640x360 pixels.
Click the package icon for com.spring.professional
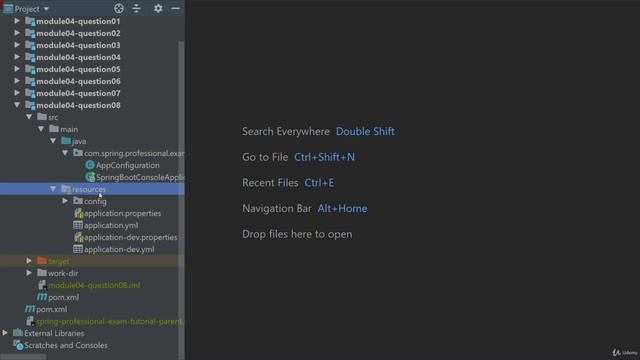[x=78, y=153]
